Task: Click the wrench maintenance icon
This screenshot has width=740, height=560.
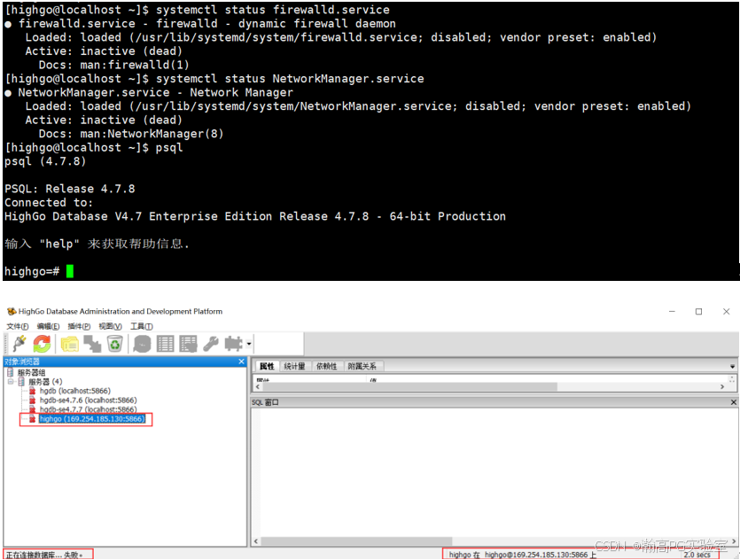Action: (x=211, y=344)
